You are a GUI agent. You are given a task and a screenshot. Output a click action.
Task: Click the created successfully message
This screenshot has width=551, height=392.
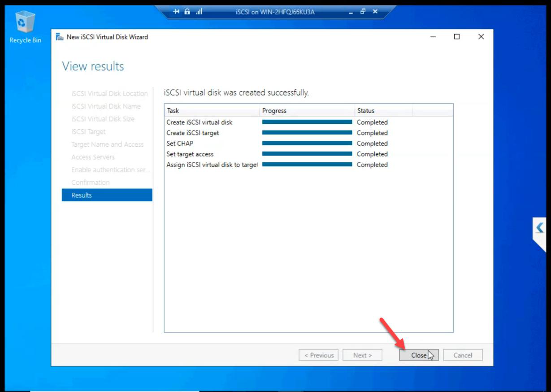point(236,93)
